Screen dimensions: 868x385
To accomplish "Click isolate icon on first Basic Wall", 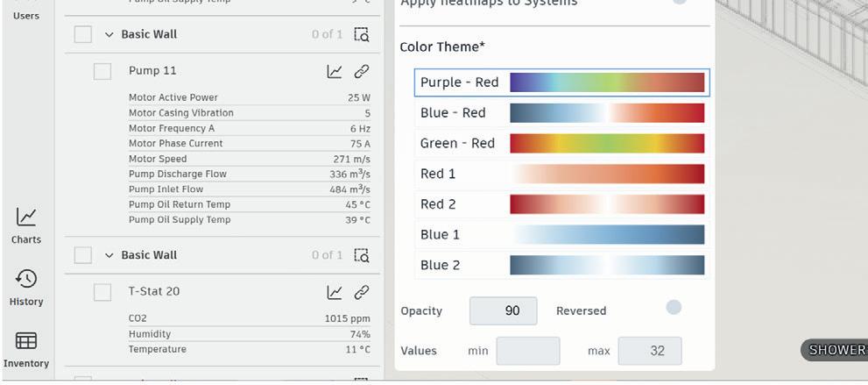I will coord(362,35).
